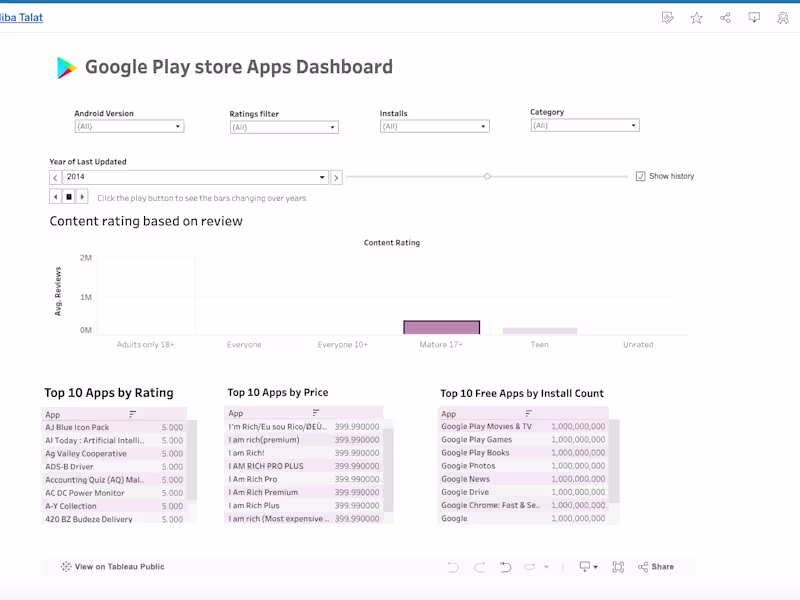Viewport: 800px width, 600px height.
Task: Click the award ribbon icon
Action: coord(783,18)
